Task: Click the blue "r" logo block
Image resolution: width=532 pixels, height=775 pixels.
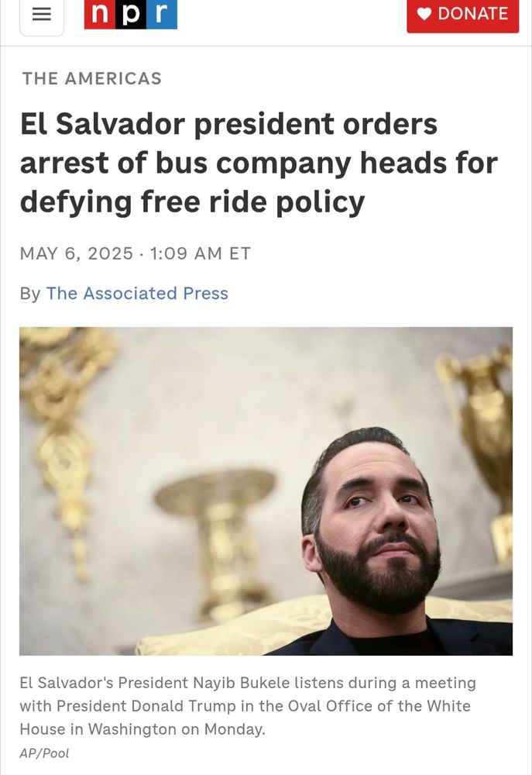Action: 162,14
